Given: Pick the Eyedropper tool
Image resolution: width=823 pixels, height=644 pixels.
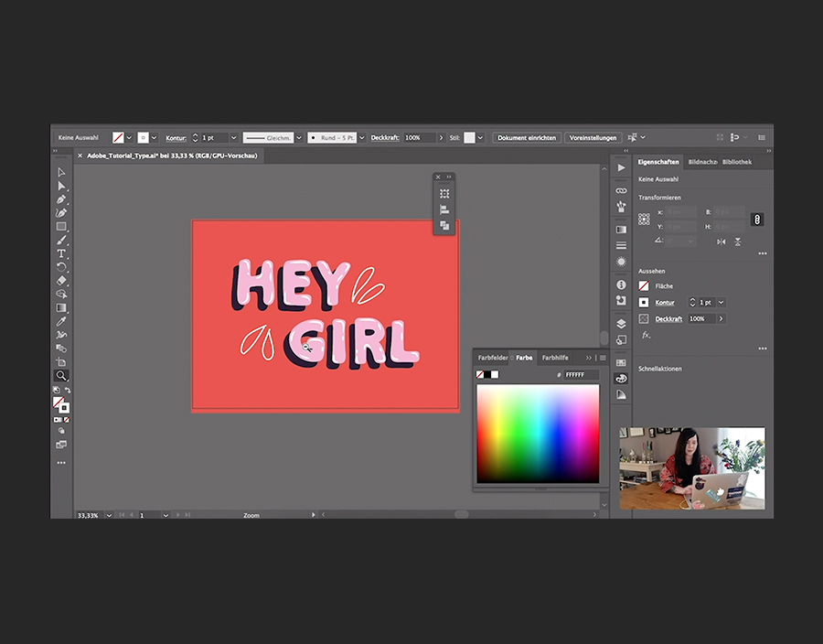Looking at the screenshot, I should click(x=61, y=321).
